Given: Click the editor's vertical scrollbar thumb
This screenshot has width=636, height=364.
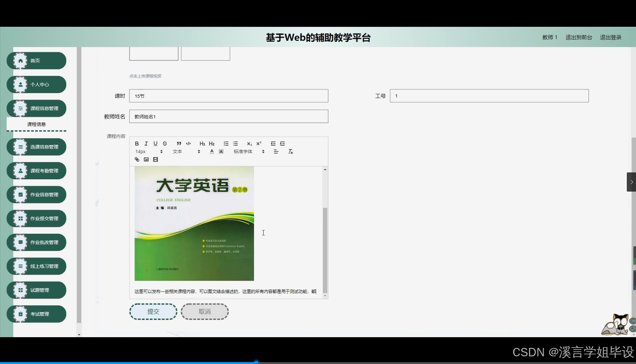Looking at the screenshot, I should coord(325,250).
